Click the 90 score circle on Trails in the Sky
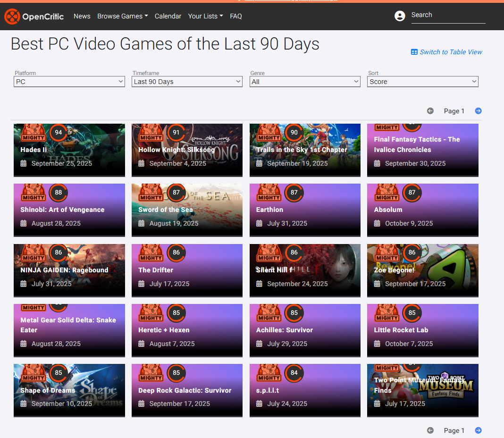This screenshot has height=438, width=504. click(x=294, y=133)
